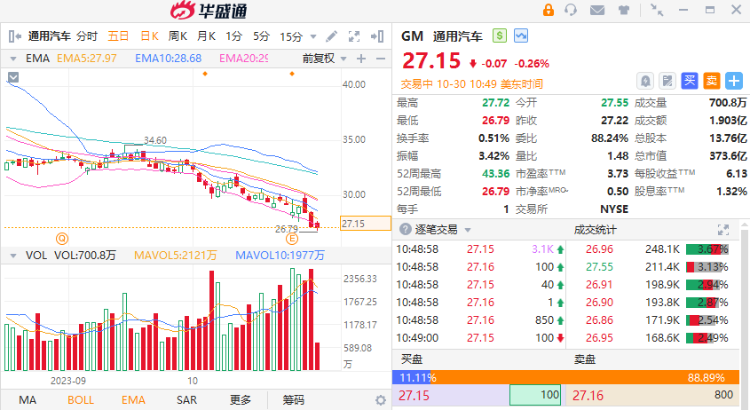Click the blue Buy (买) button
This screenshot has height=410, width=750.
[x=689, y=80]
